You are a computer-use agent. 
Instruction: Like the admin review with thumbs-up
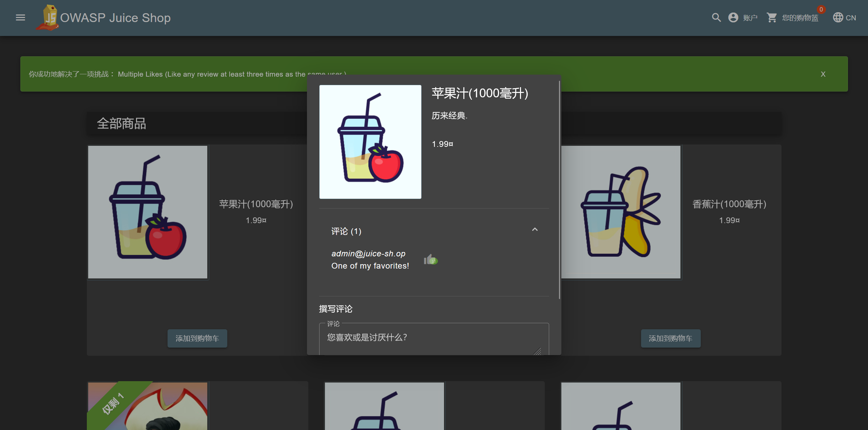point(430,260)
